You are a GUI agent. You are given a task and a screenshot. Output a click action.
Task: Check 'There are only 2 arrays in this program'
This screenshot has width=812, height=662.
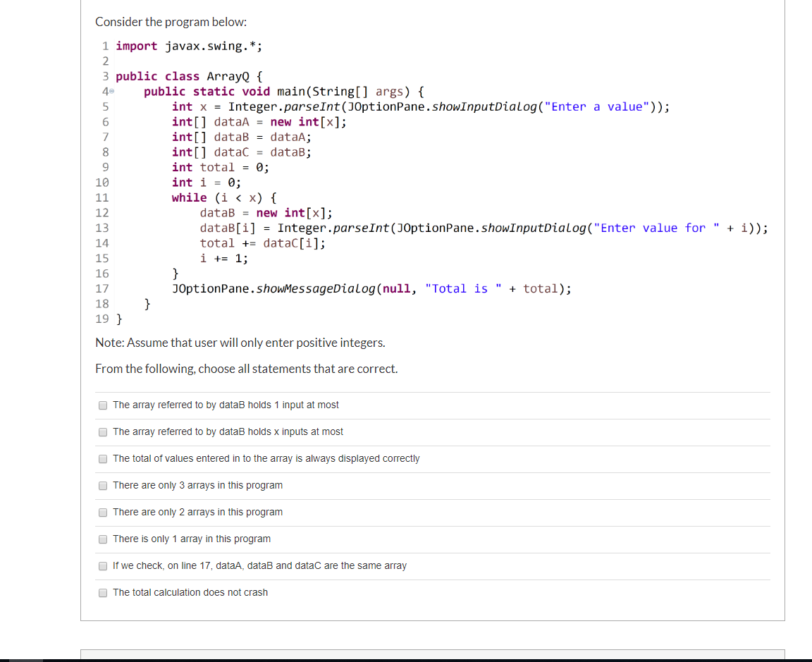pos(103,512)
